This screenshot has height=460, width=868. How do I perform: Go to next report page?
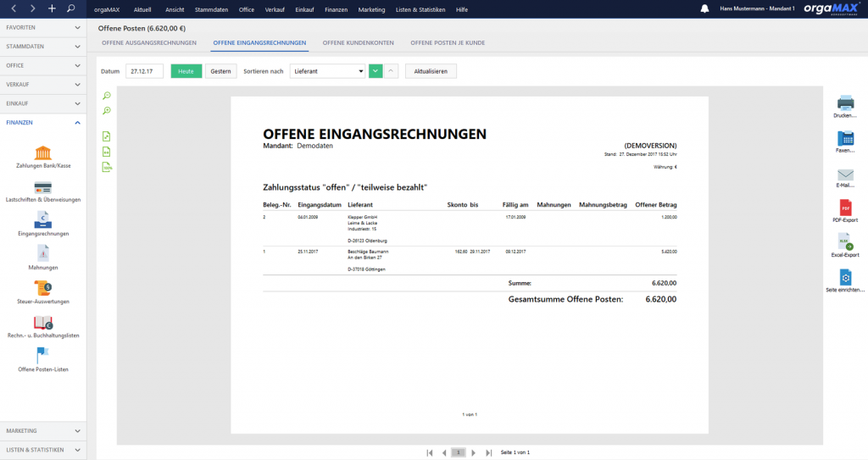click(x=473, y=453)
